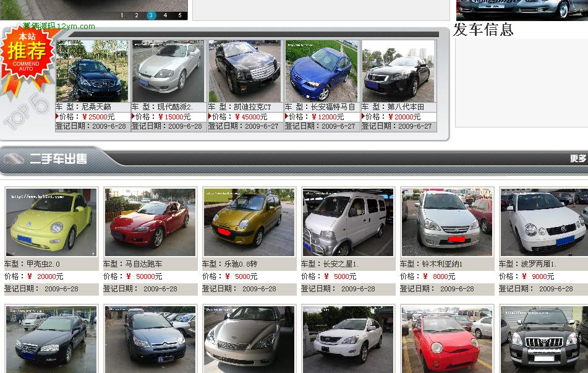The image size is (588, 373).
Task: Click the ¥15000元 price of 现代酷派
Action: coord(174,117)
